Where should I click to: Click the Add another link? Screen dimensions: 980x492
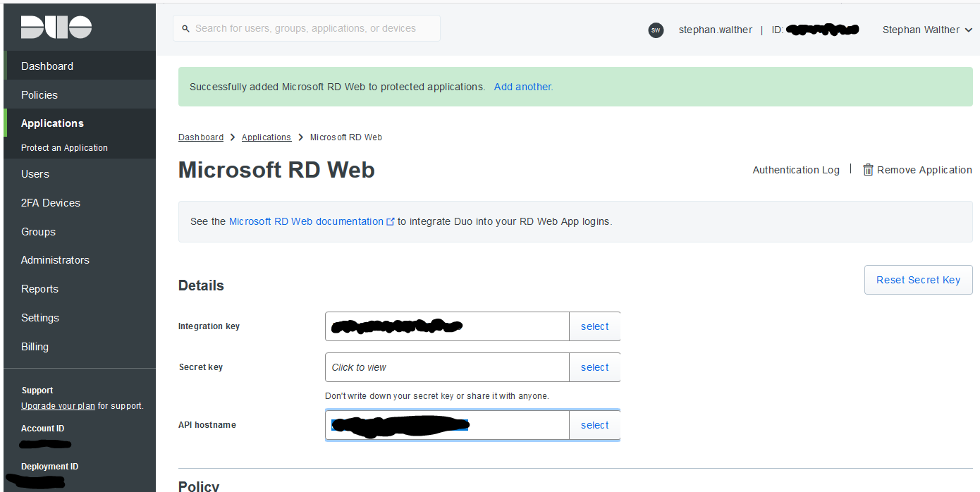523,87
